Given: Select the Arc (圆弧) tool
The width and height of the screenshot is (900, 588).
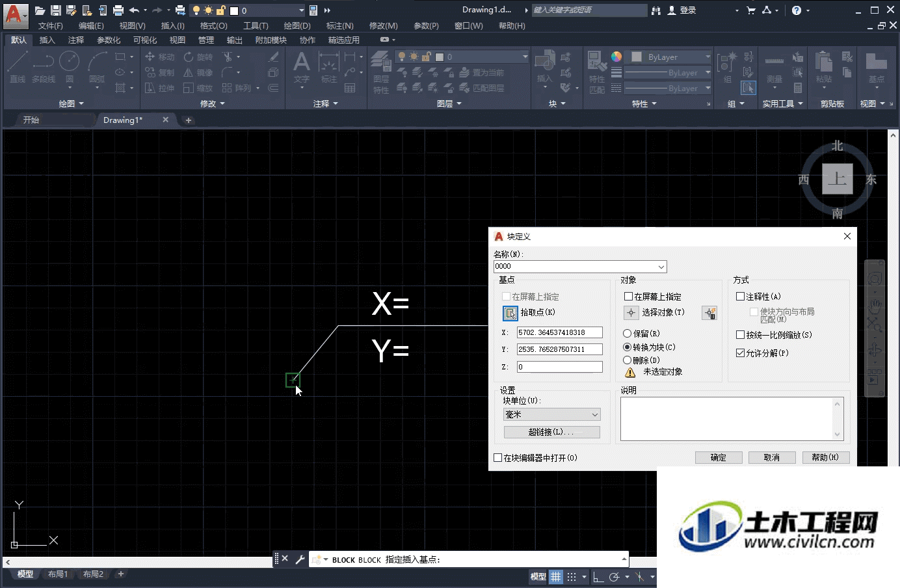Looking at the screenshot, I should (97, 68).
